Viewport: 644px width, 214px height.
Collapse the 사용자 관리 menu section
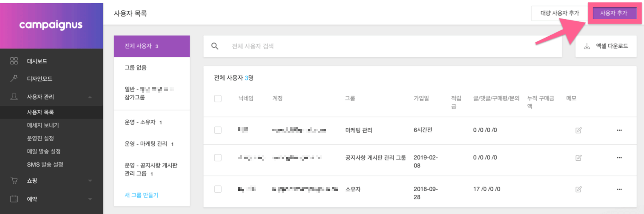tap(90, 97)
